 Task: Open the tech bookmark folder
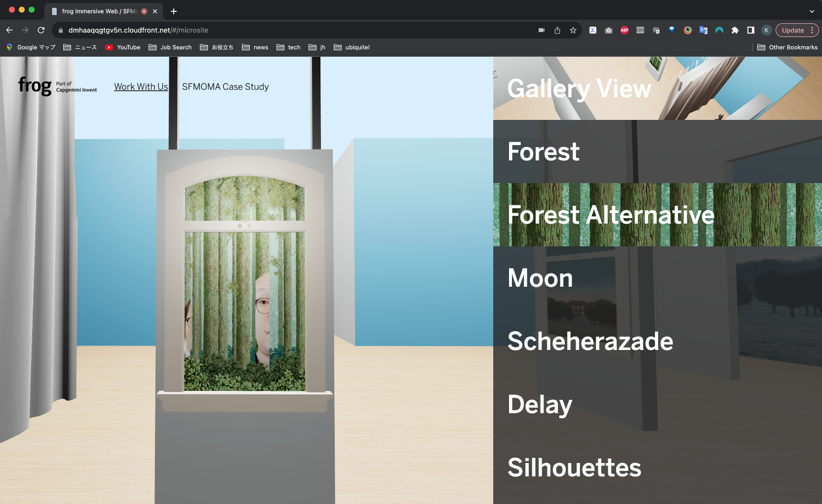pos(289,47)
